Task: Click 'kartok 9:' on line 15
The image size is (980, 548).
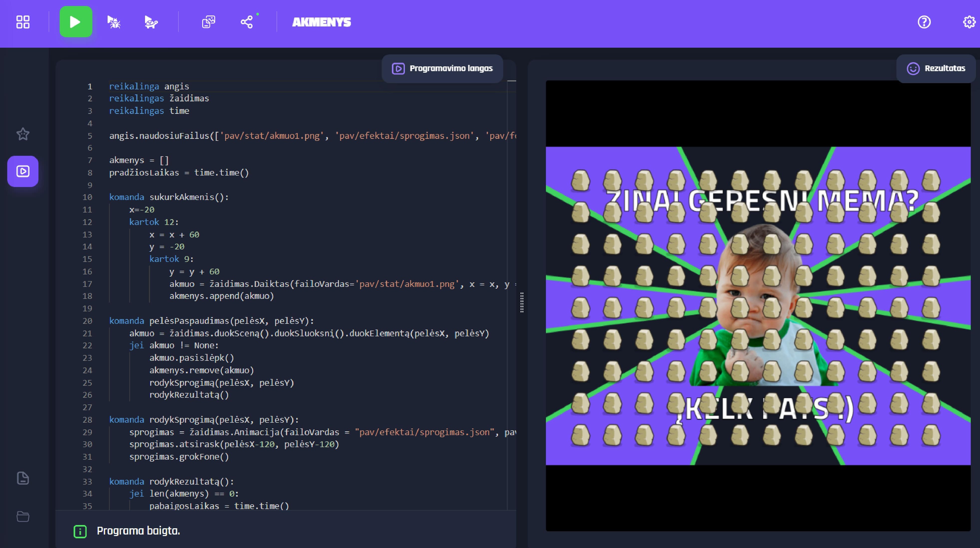Action: tap(171, 259)
